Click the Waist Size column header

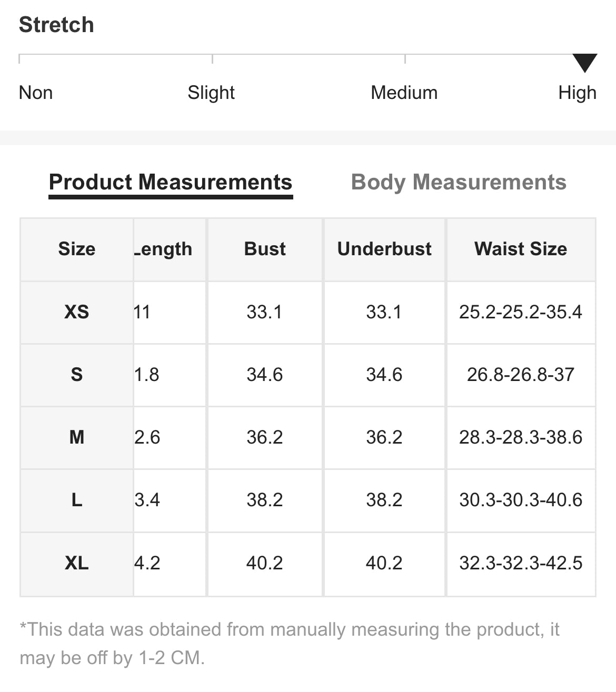click(x=521, y=249)
